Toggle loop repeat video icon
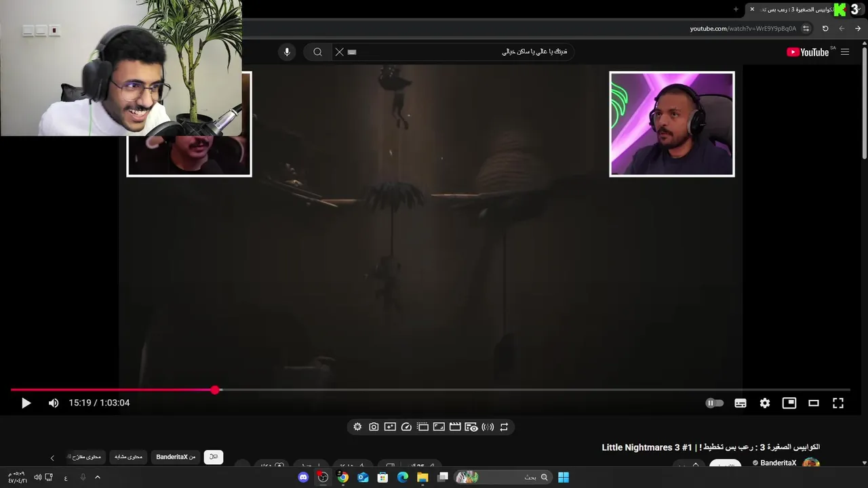This screenshot has height=488, width=868. (x=504, y=427)
